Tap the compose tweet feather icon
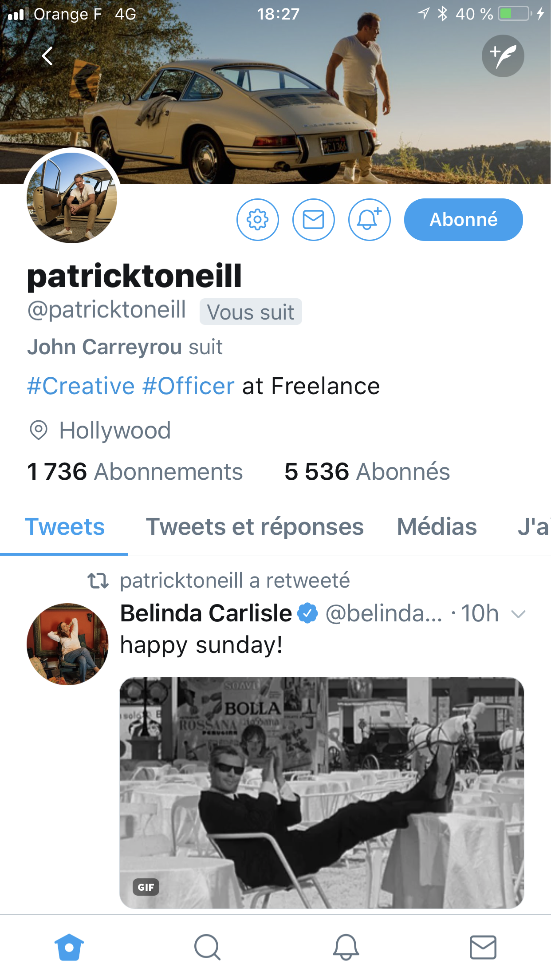This screenshot has width=551, height=980. pyautogui.click(x=503, y=56)
